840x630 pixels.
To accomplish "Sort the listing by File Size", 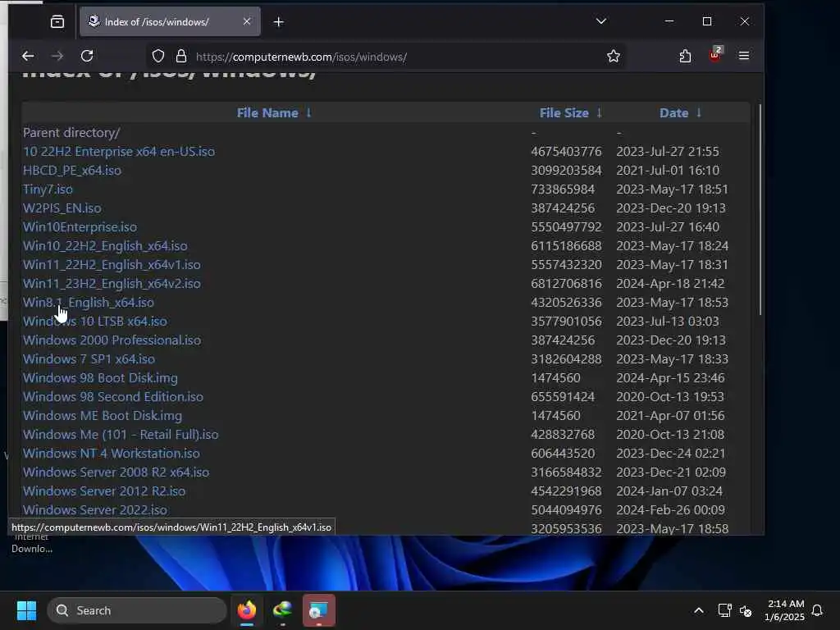I will coord(564,113).
